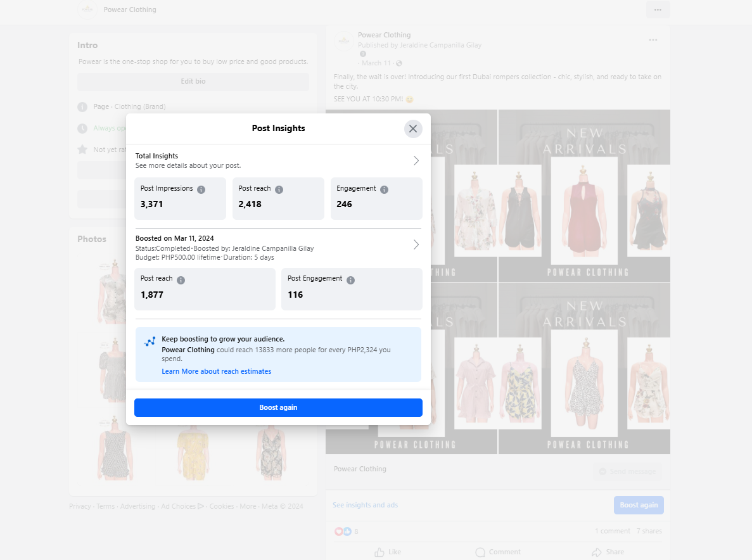Open Cookies footer link
The image size is (752, 560).
[222, 506]
